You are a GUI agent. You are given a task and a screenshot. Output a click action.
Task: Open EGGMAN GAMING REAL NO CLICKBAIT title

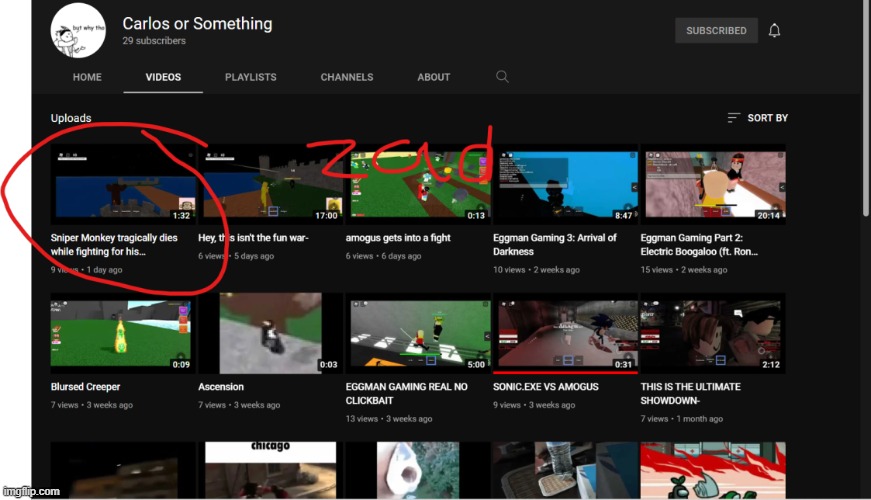(x=406, y=387)
